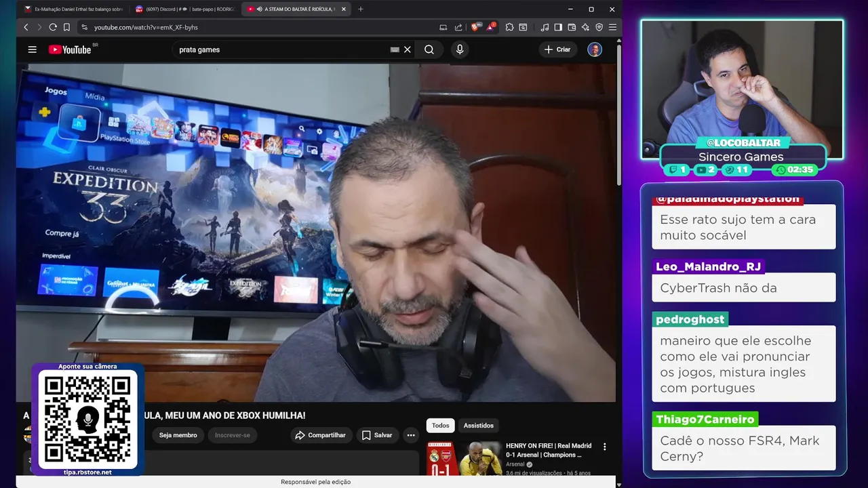This screenshot has width=868, height=488.
Task: Open the on-screen keyboard icon in search
Action: tap(395, 49)
